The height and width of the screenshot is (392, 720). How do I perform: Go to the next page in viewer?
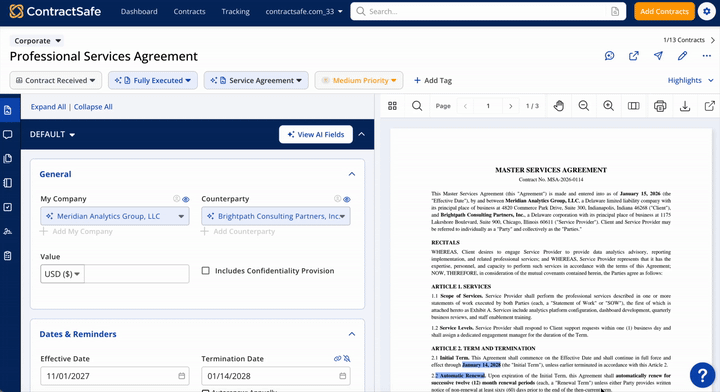[511, 106]
